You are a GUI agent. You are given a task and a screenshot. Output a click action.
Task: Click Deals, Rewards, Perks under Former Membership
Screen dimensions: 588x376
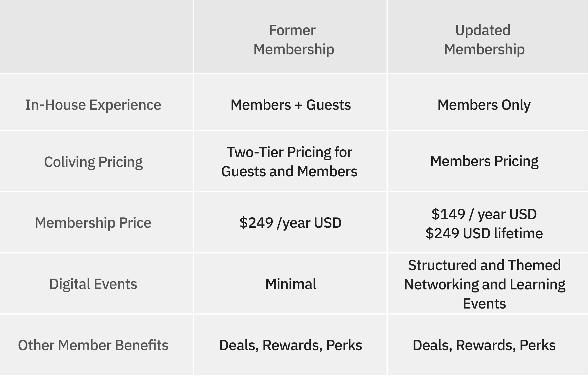[291, 345]
